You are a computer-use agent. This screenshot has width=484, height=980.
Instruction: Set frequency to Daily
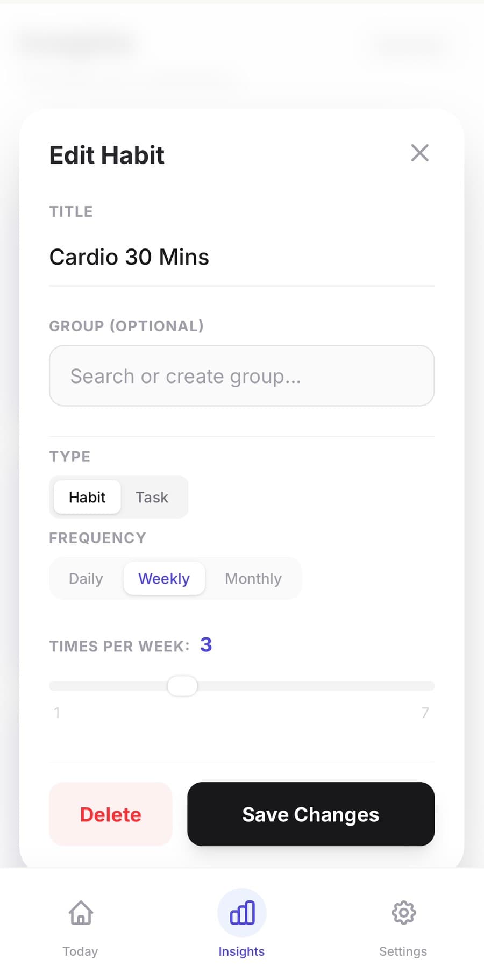[x=86, y=579]
